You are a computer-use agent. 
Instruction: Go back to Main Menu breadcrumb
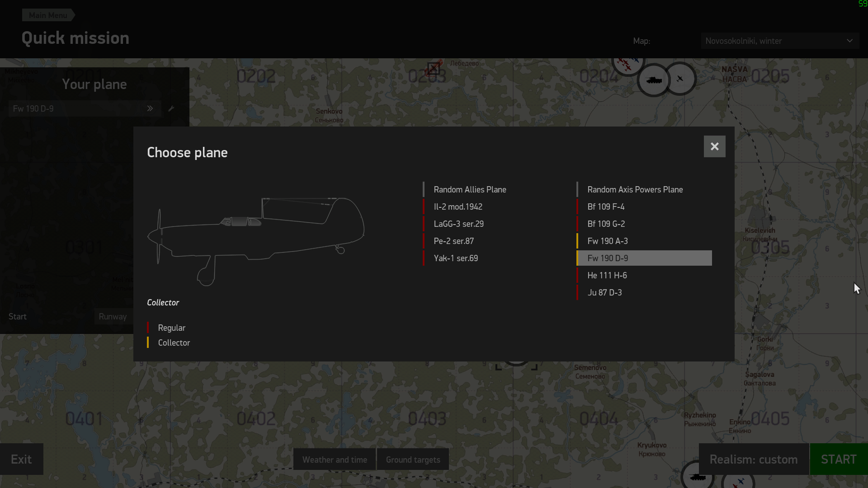(x=48, y=15)
